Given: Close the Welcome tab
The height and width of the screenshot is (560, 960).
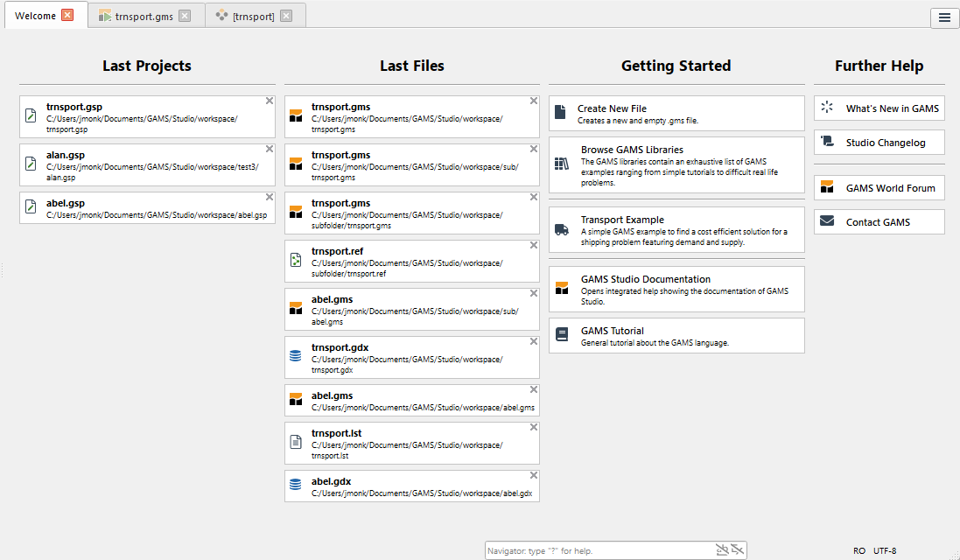Looking at the screenshot, I should (x=68, y=16).
